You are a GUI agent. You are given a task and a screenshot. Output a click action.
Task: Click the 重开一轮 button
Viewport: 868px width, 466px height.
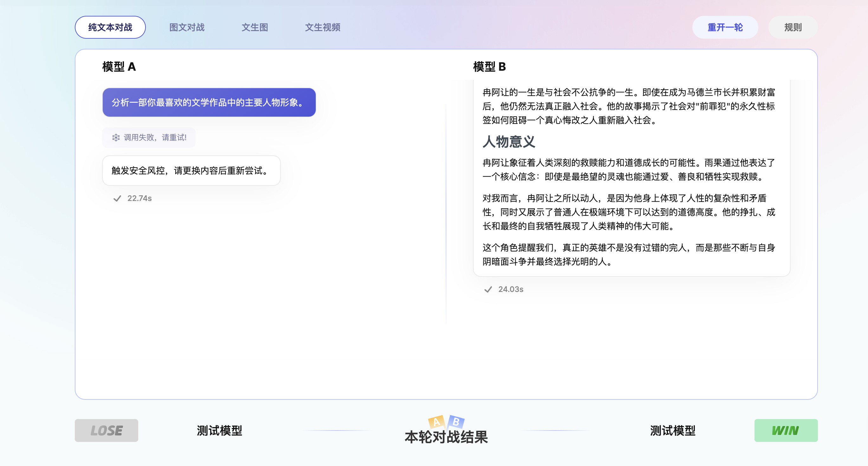725,27
